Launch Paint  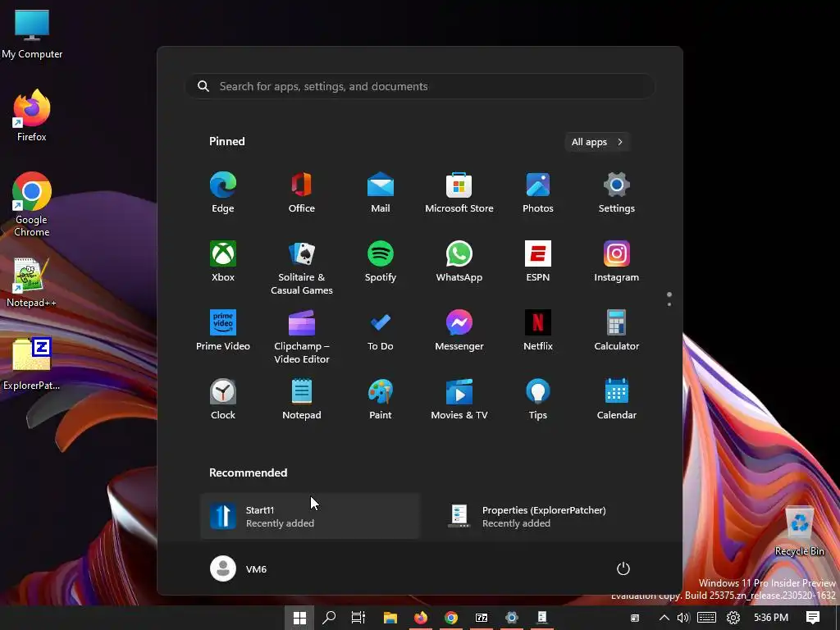click(x=381, y=399)
